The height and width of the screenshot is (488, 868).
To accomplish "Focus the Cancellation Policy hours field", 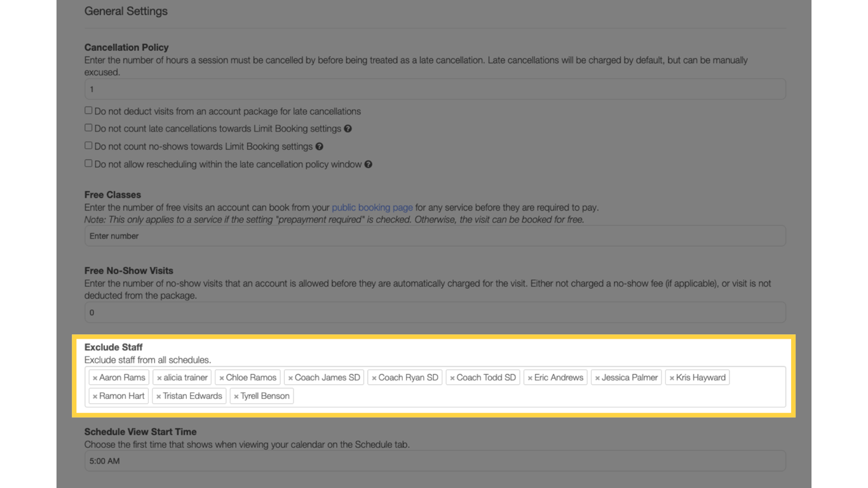I will (435, 89).
